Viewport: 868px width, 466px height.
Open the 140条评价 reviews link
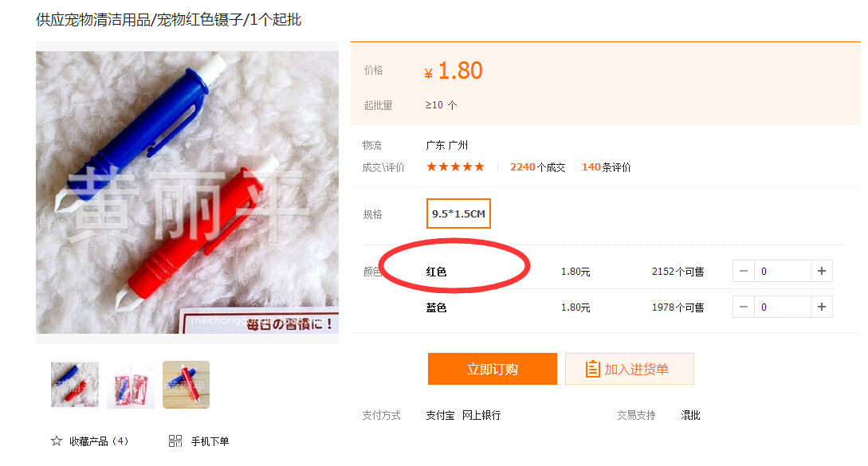tap(606, 167)
